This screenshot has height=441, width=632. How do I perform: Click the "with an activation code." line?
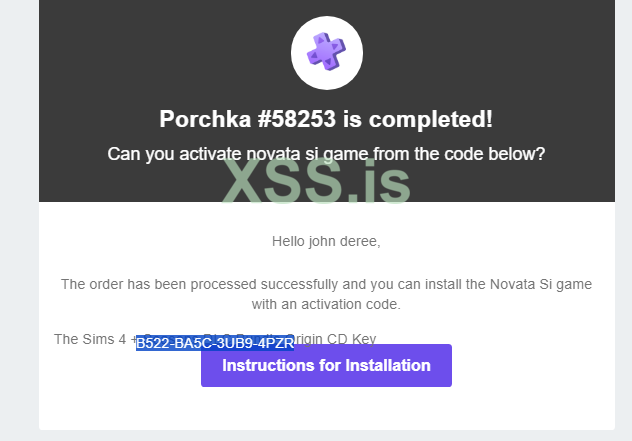pyautogui.click(x=326, y=304)
